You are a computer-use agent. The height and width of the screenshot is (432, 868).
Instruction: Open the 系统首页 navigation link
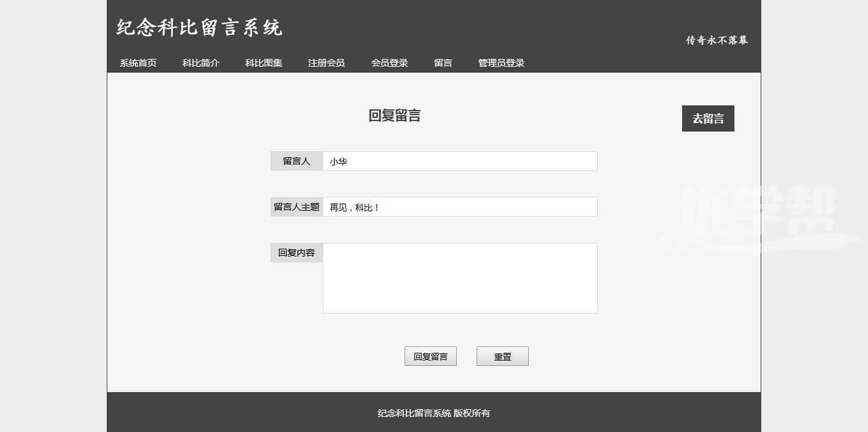point(138,63)
